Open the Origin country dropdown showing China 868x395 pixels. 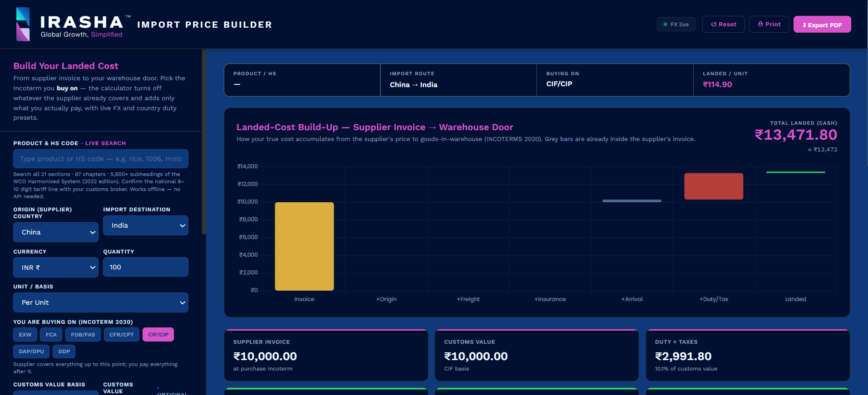pyautogui.click(x=56, y=232)
